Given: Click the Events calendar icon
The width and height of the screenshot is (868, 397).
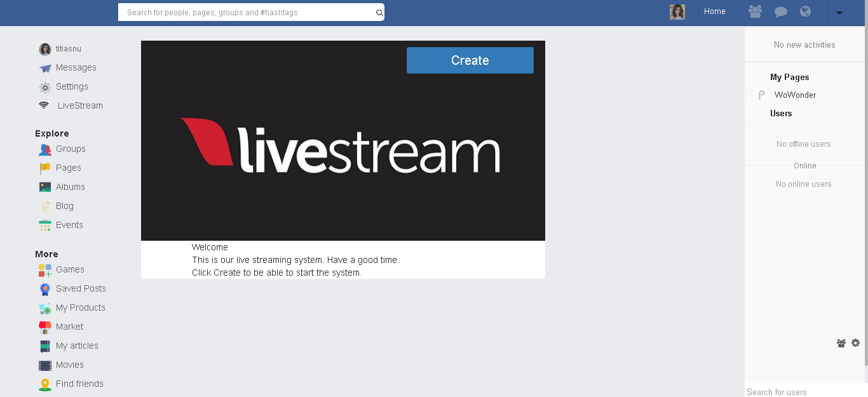Looking at the screenshot, I should tap(44, 225).
